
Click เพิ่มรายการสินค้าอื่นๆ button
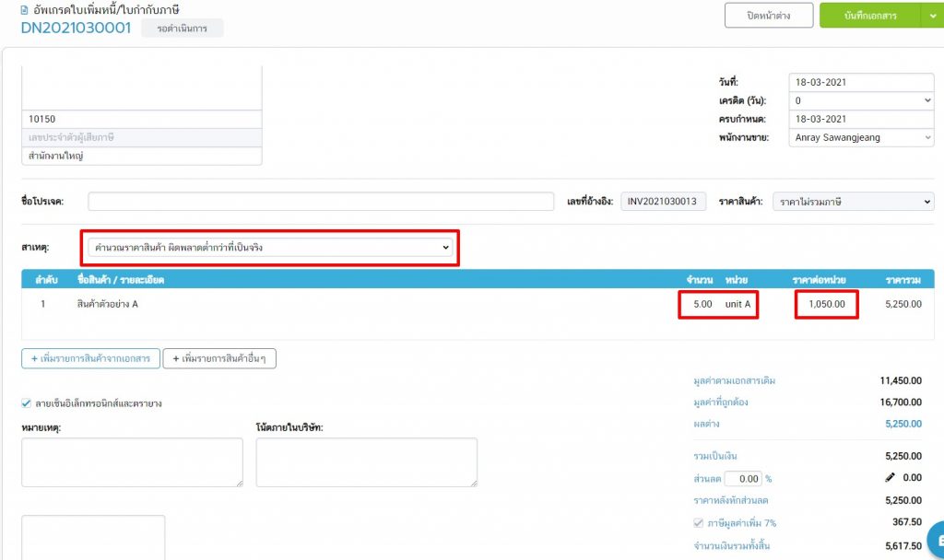pos(219,358)
